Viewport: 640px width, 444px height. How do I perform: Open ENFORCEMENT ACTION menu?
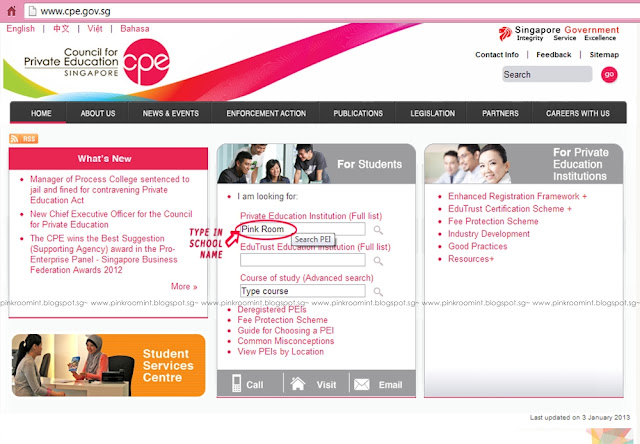pyautogui.click(x=266, y=113)
